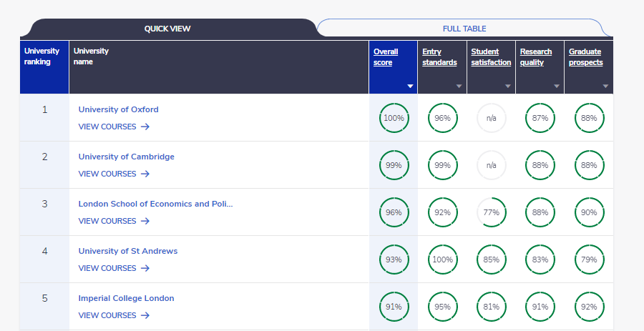Click LSE 96% overall score circle
The height and width of the screenshot is (331, 644).
tap(394, 212)
